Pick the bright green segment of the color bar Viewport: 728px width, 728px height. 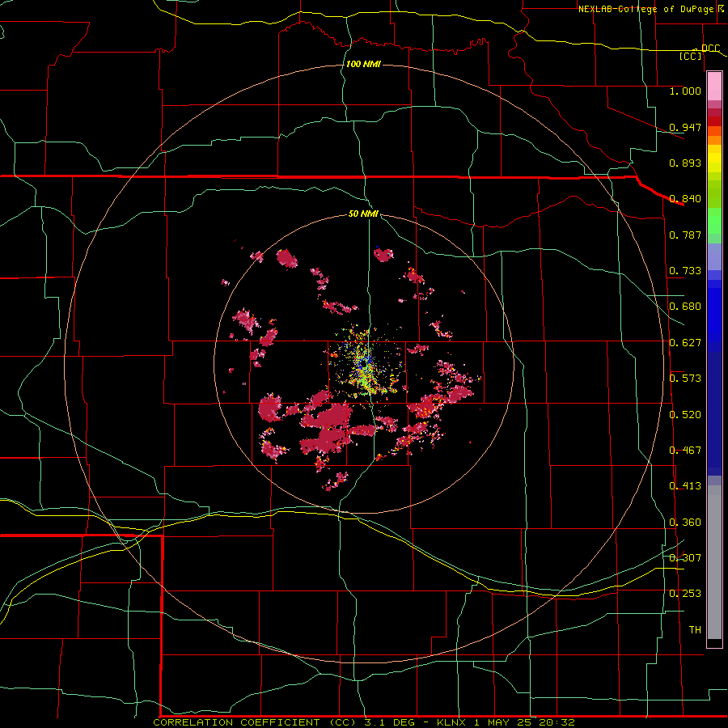(x=714, y=221)
